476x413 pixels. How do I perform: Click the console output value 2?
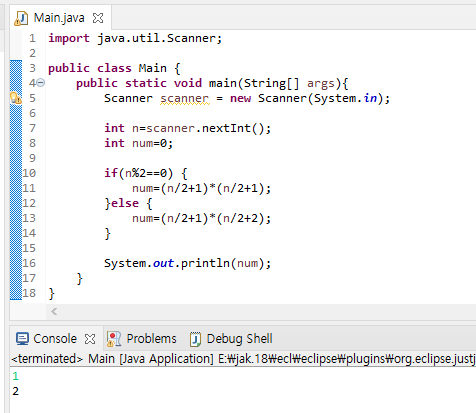pyautogui.click(x=15, y=391)
